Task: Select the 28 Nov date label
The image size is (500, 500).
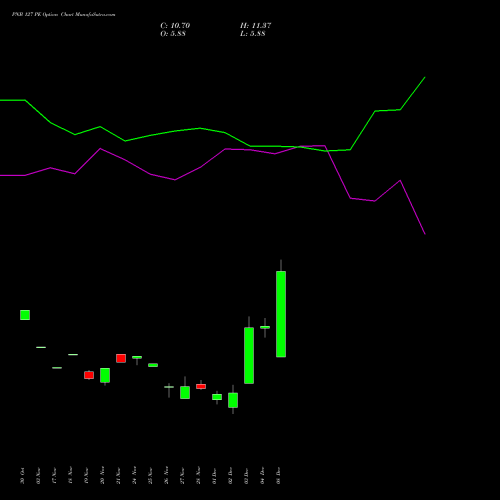Action: click(x=198, y=476)
